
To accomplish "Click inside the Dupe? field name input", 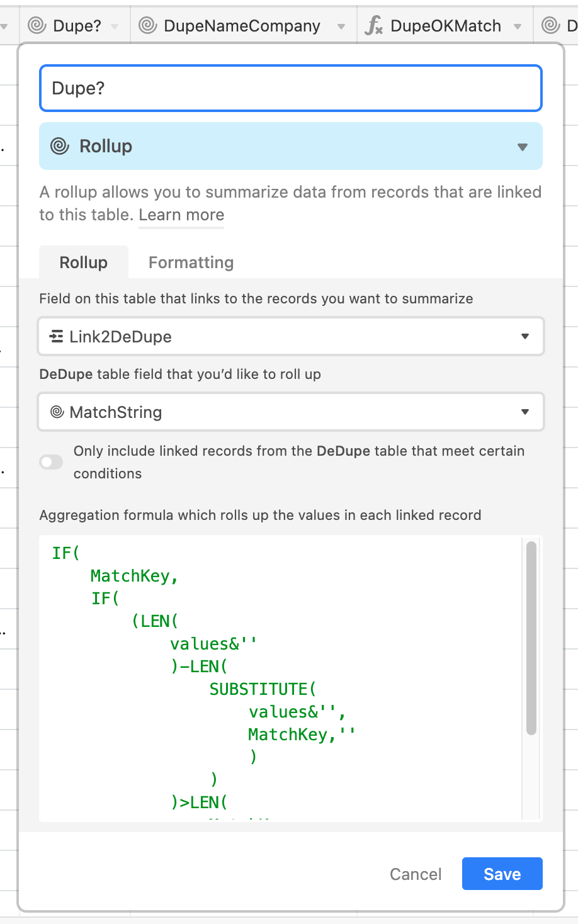I will click(290, 88).
